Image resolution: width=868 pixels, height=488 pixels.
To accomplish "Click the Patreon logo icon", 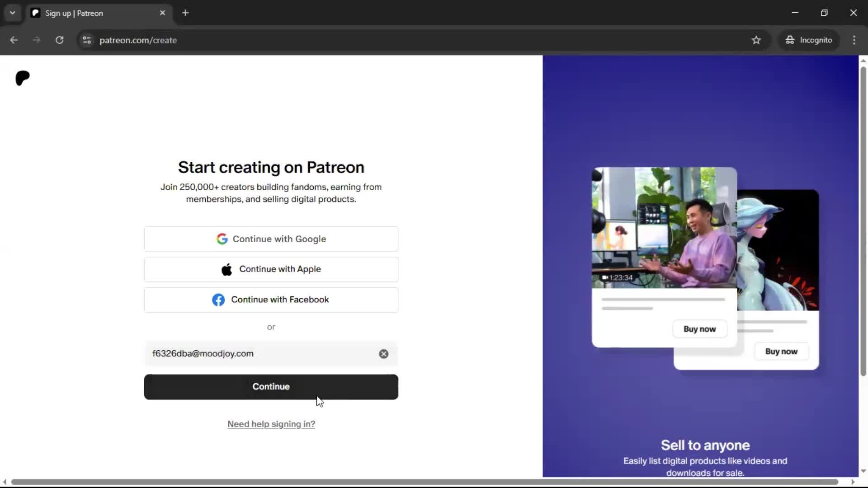I will [x=23, y=78].
